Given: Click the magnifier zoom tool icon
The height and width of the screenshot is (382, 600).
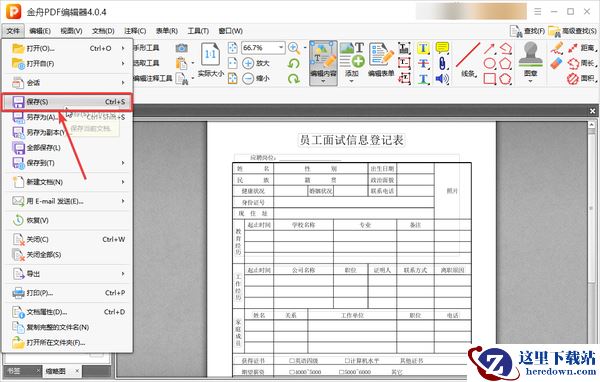Looking at the screenshot, I should click(x=294, y=48).
